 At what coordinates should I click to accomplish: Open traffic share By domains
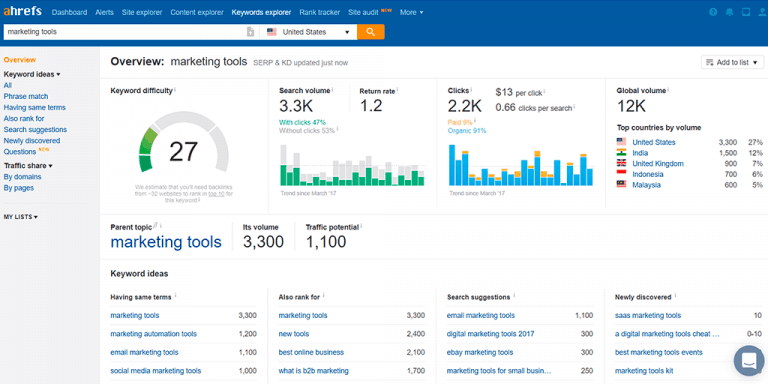pos(23,177)
